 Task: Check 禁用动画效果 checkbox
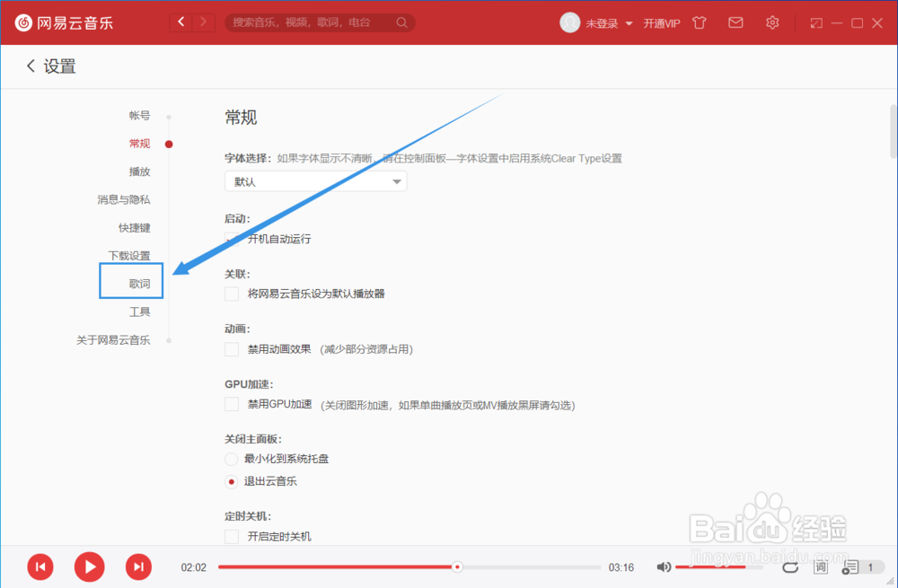(x=232, y=349)
